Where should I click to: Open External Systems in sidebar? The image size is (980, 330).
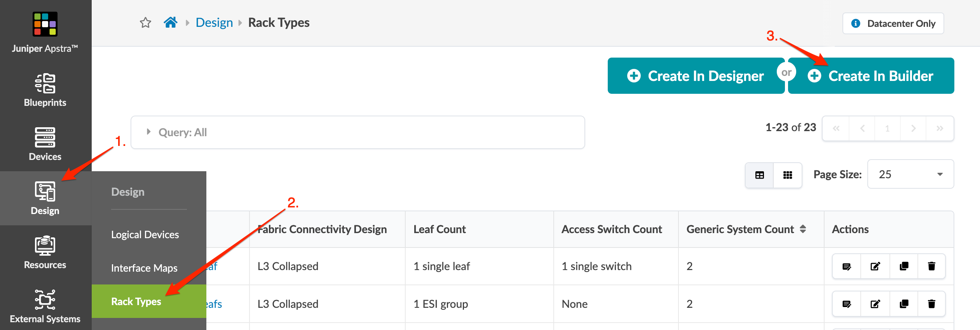coord(45,307)
